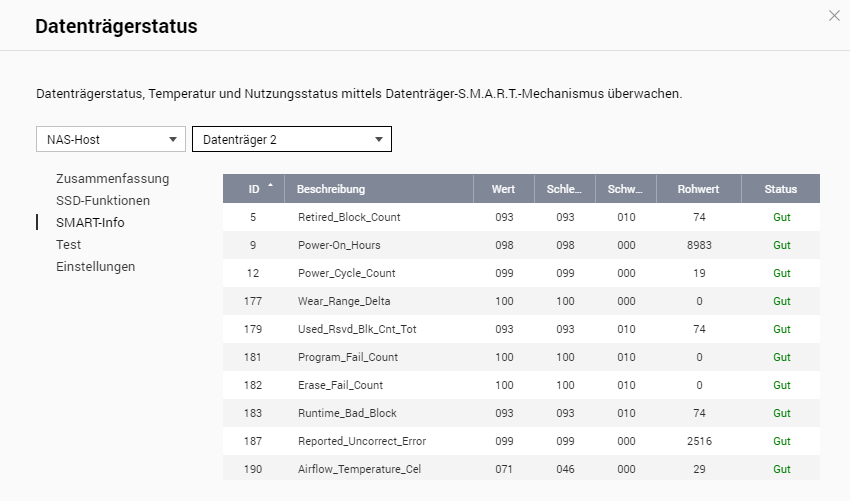Select the Wear_Range_Delta row
This screenshot has width=850, height=501.
tap(521, 301)
